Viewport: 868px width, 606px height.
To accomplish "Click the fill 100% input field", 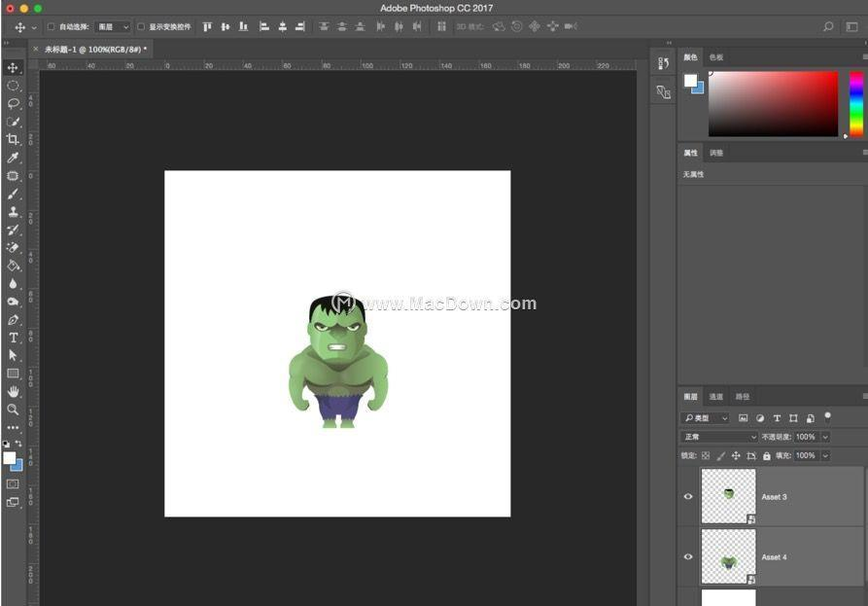I will tap(806, 456).
